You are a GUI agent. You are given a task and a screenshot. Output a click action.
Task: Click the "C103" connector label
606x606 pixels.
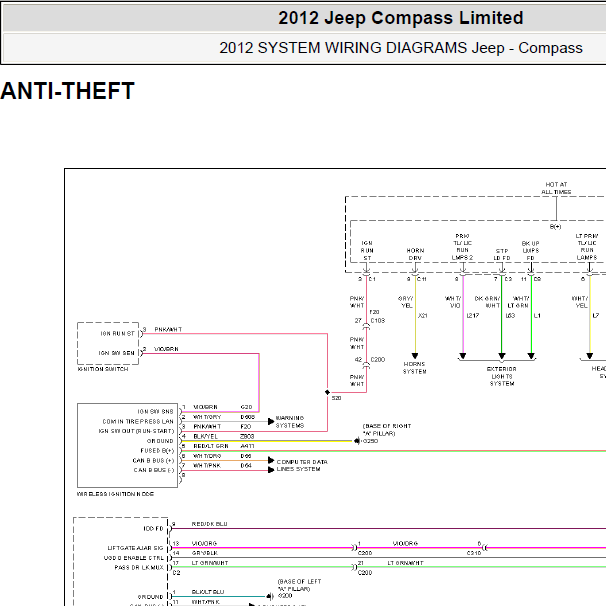(378, 321)
